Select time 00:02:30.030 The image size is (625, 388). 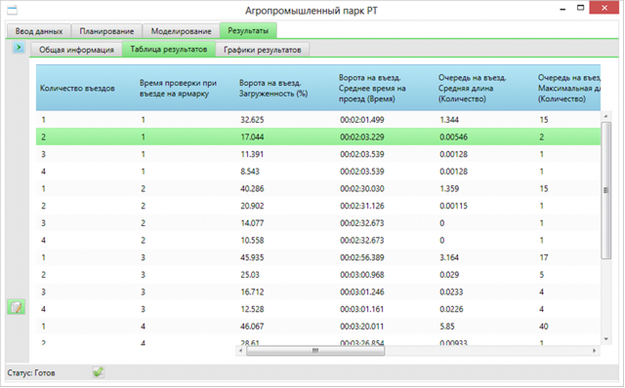(x=362, y=189)
